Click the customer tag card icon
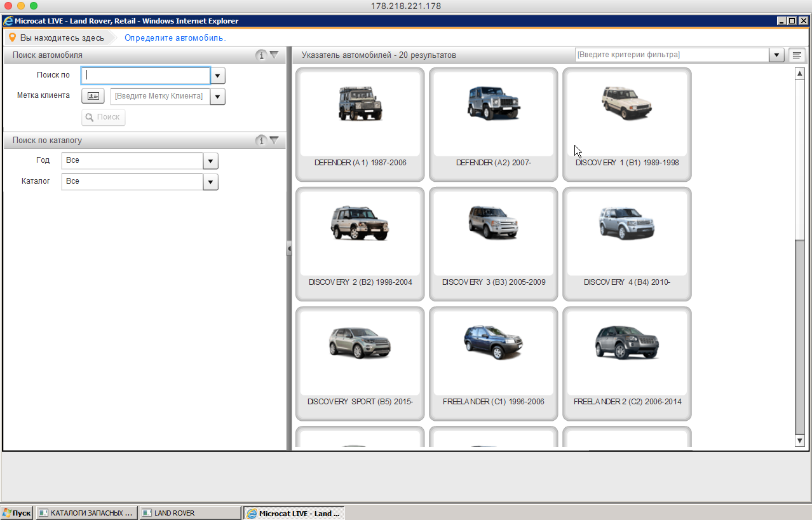Screen dimensions: 812x520 [93, 97]
